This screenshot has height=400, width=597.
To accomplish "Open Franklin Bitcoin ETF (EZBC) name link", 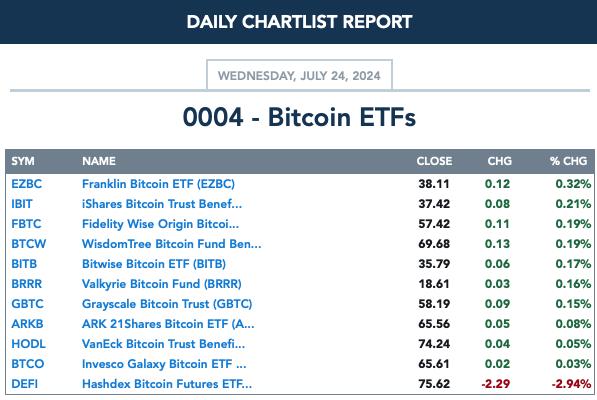I will [x=158, y=184].
